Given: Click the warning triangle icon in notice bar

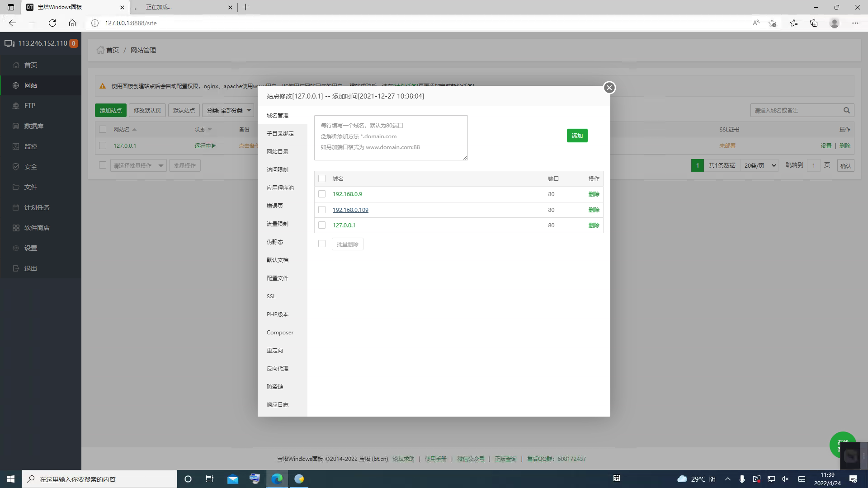Looking at the screenshot, I should 103,86.
